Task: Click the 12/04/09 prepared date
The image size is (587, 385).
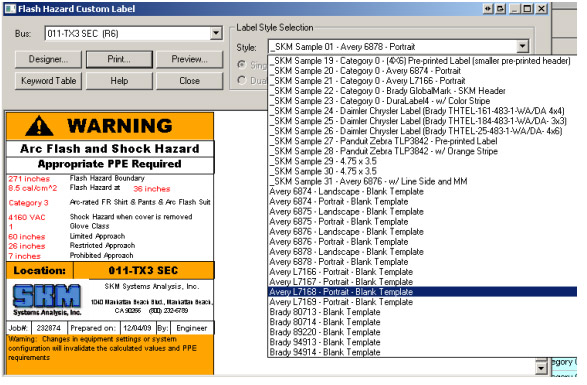Action: tap(137, 328)
